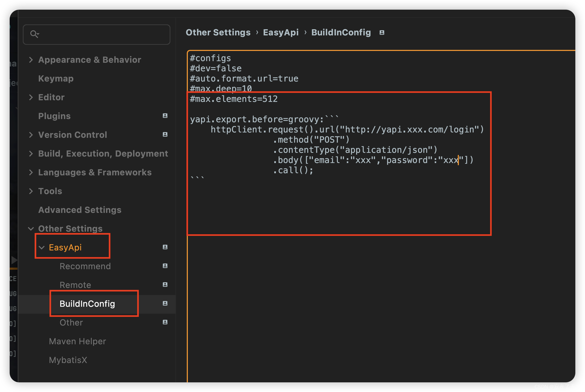Collapse the EasyApi subtree chevron
The height and width of the screenshot is (392, 585).
click(x=42, y=247)
